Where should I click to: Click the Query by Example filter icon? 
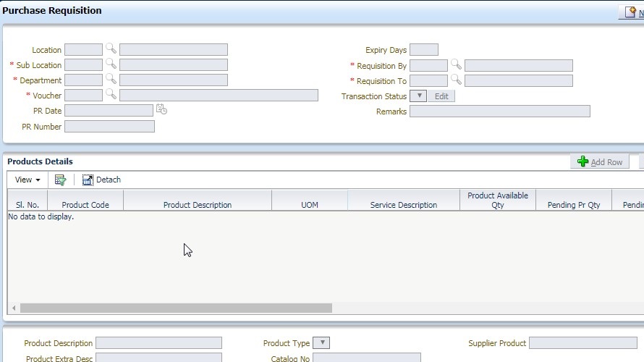tap(60, 180)
